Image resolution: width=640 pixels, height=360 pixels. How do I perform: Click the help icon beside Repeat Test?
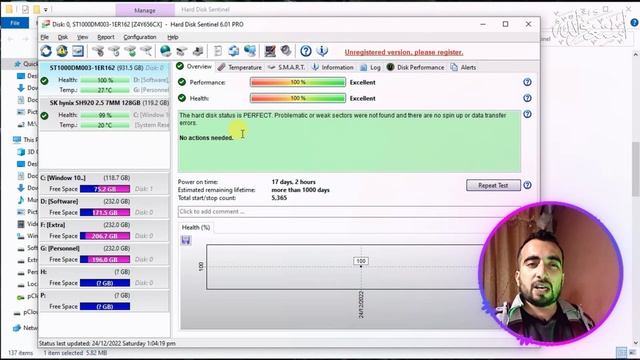tap(527, 185)
